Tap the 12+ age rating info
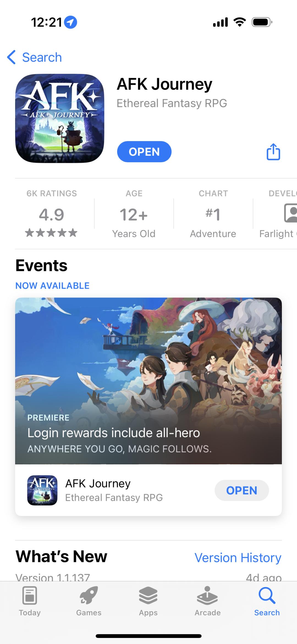 (134, 214)
